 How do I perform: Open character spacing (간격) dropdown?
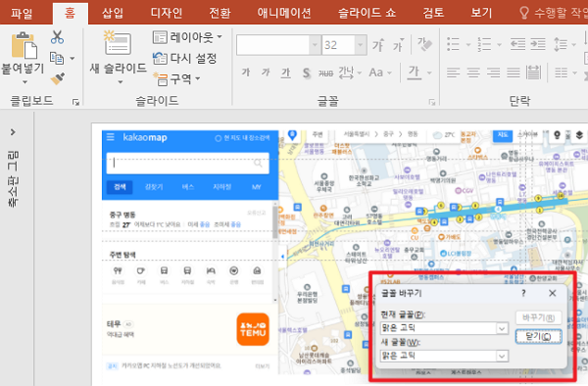click(x=350, y=72)
